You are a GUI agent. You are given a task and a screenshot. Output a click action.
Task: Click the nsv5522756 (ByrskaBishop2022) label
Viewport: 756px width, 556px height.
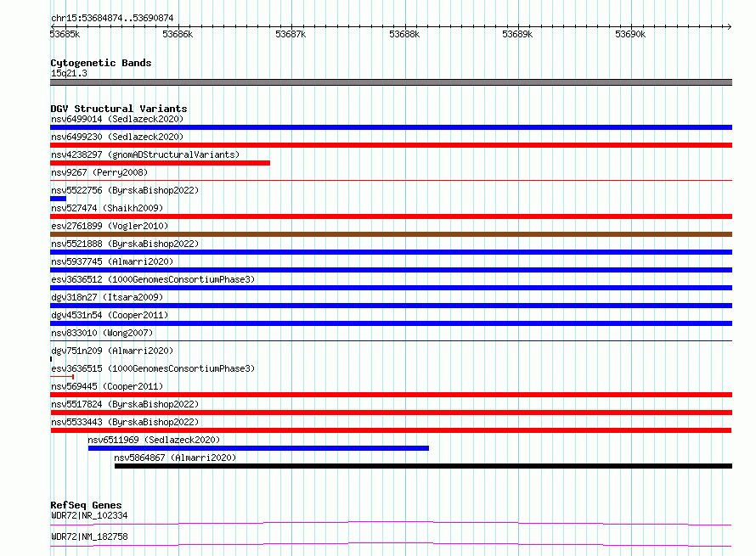click(125, 190)
